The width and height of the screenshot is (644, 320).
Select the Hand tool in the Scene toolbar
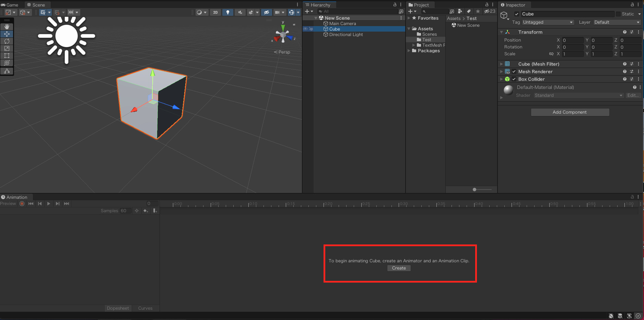7,26
